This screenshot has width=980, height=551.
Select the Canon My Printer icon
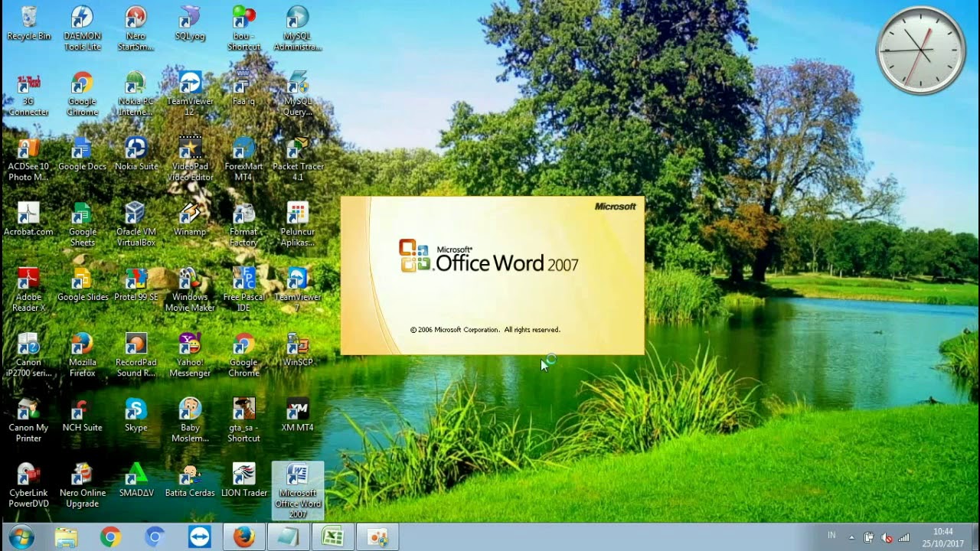(x=28, y=421)
